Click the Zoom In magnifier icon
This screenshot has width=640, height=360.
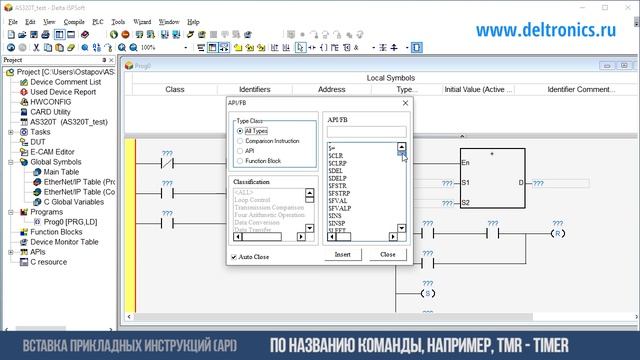point(122,48)
